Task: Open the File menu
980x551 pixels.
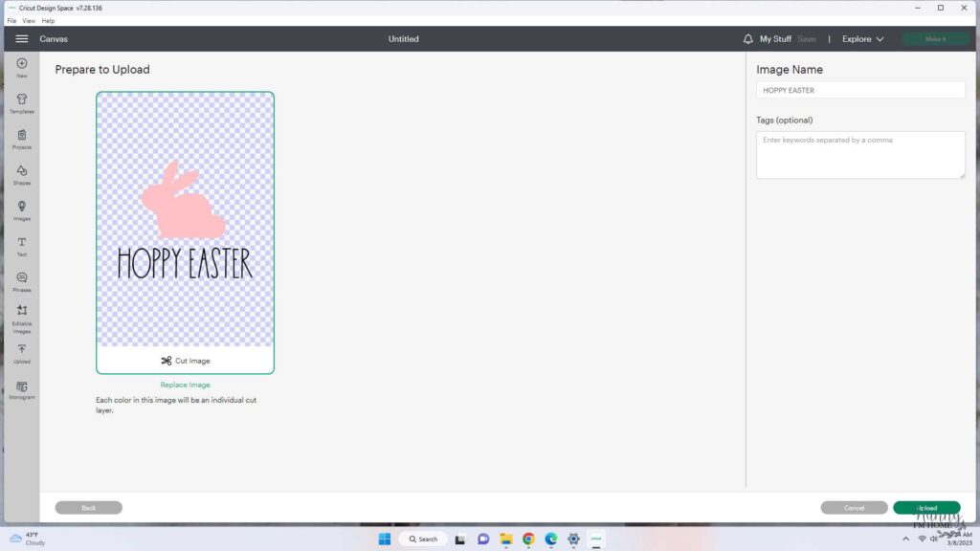Action: point(11,21)
